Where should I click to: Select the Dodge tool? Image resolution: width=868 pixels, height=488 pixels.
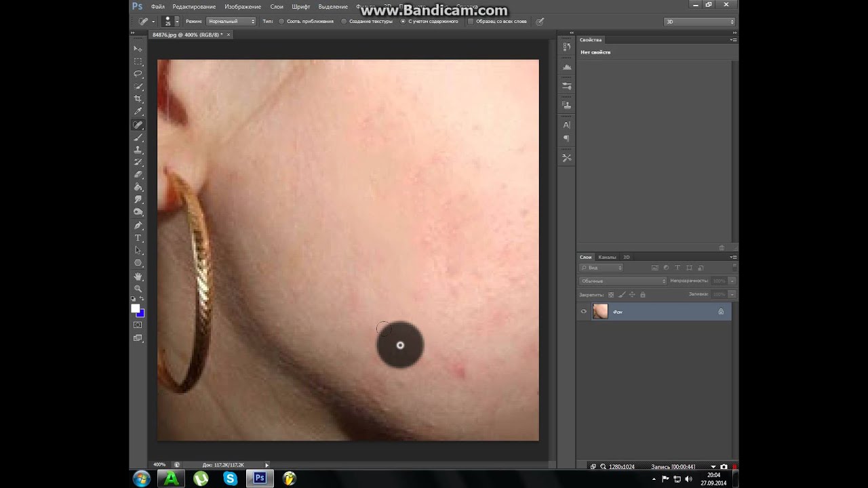(x=138, y=212)
